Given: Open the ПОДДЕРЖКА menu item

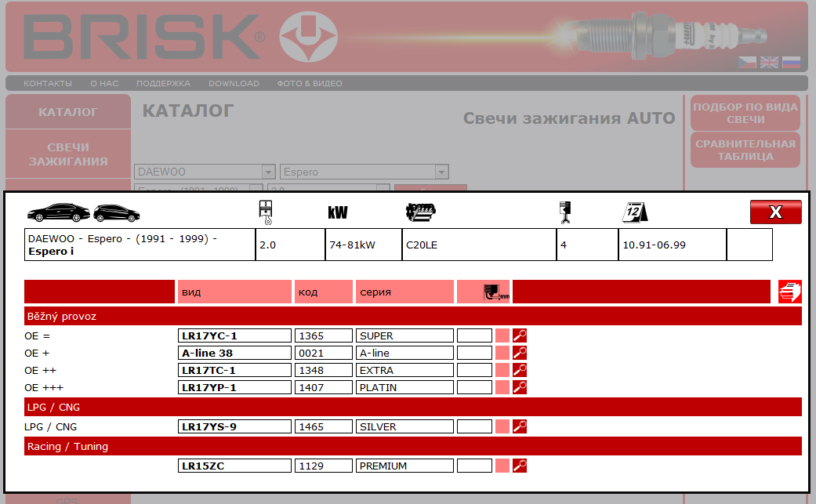Looking at the screenshot, I should (x=163, y=83).
